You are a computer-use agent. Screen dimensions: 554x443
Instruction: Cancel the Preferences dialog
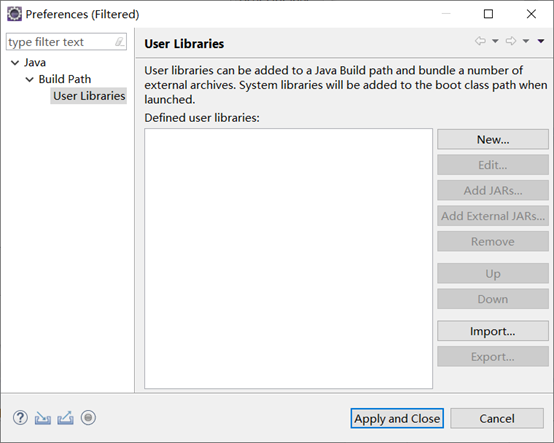(x=497, y=419)
